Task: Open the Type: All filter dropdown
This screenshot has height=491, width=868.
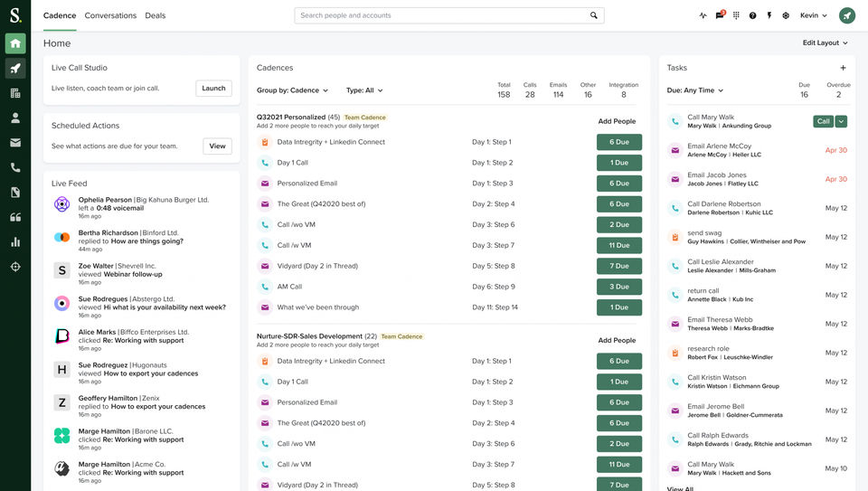Action: coord(364,90)
